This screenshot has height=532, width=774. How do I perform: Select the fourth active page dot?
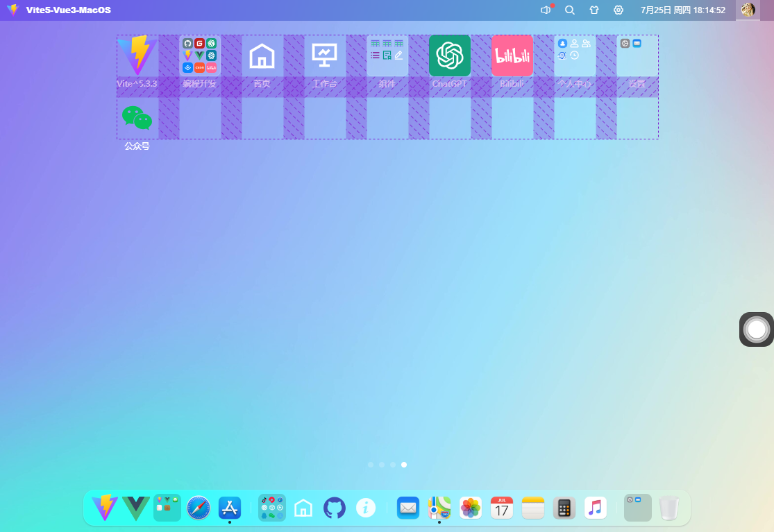click(x=404, y=465)
